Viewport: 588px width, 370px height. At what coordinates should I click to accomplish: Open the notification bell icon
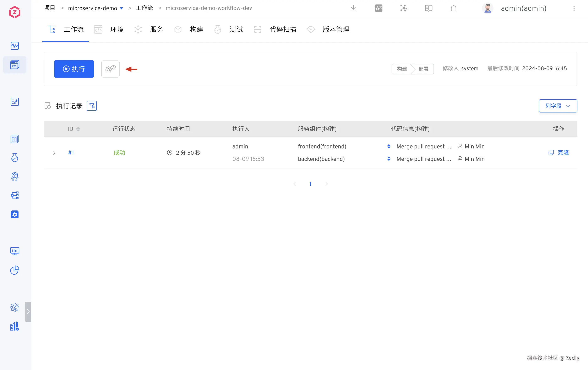(x=453, y=8)
